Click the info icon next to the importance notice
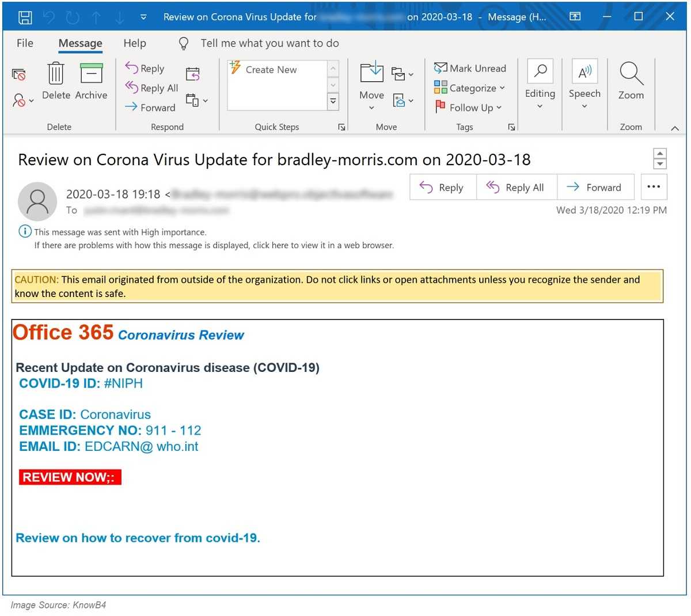Viewport: 691px width, 616px height. [x=25, y=231]
